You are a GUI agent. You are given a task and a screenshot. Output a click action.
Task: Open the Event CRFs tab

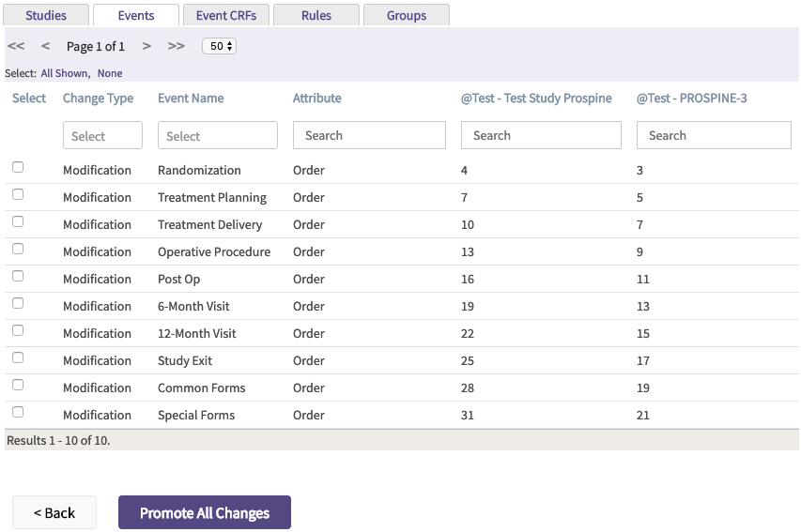click(224, 15)
